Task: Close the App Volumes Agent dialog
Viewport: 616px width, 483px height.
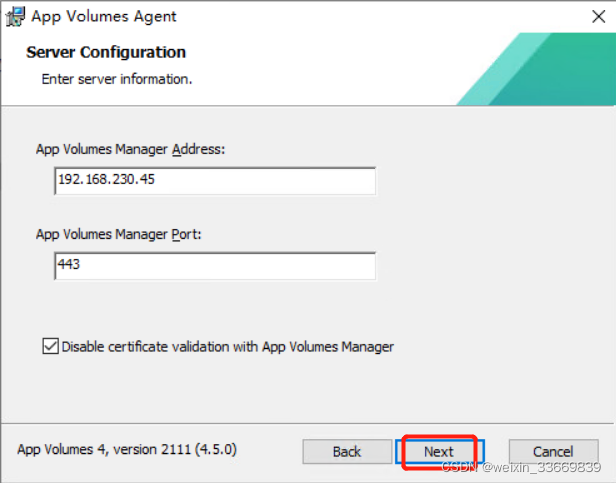Action: pyautogui.click(x=598, y=17)
